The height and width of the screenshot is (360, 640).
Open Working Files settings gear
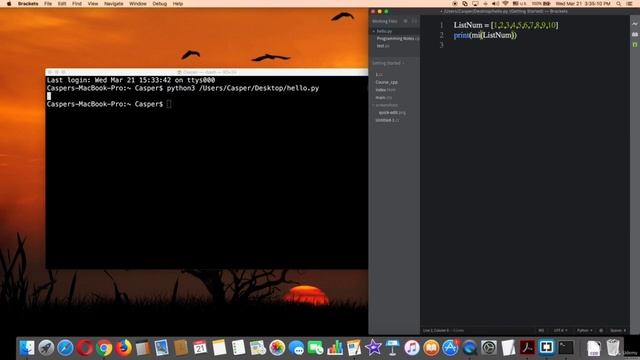pyautogui.click(x=405, y=21)
